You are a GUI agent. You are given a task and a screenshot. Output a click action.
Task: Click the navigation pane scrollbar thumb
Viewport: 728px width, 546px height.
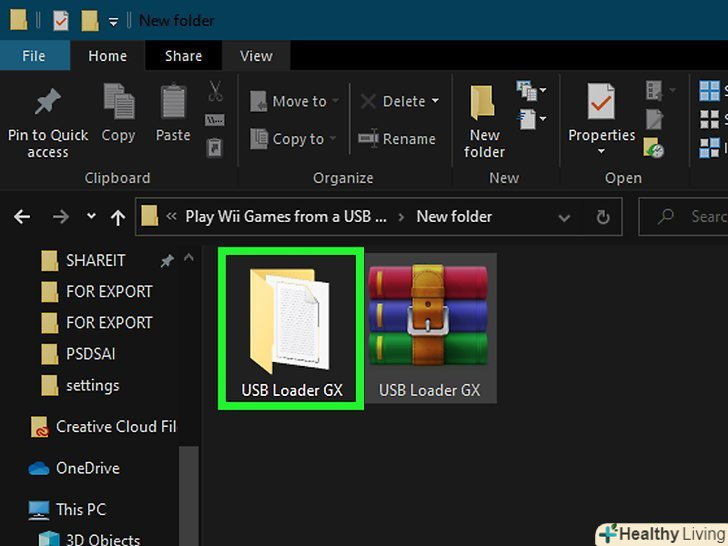[x=189, y=496]
